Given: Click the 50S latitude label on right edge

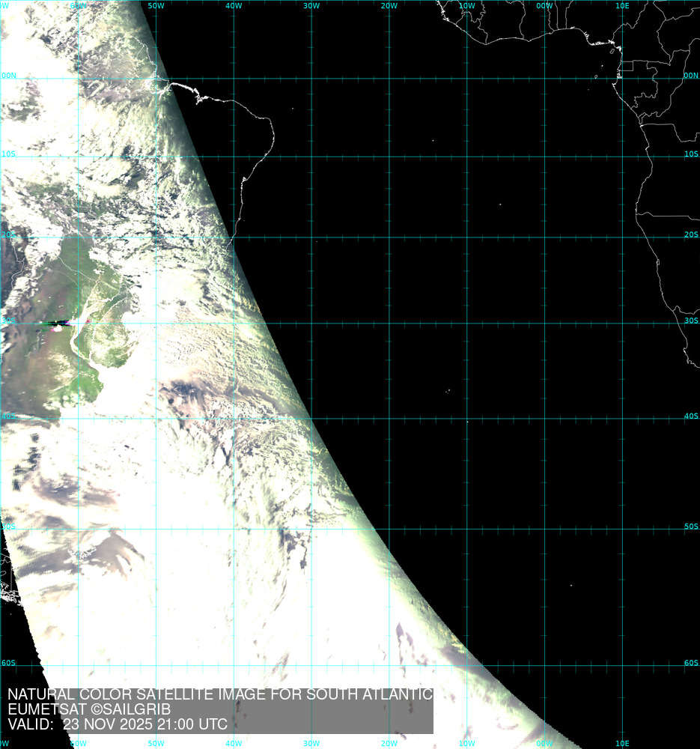Looking at the screenshot, I should click(x=691, y=527).
